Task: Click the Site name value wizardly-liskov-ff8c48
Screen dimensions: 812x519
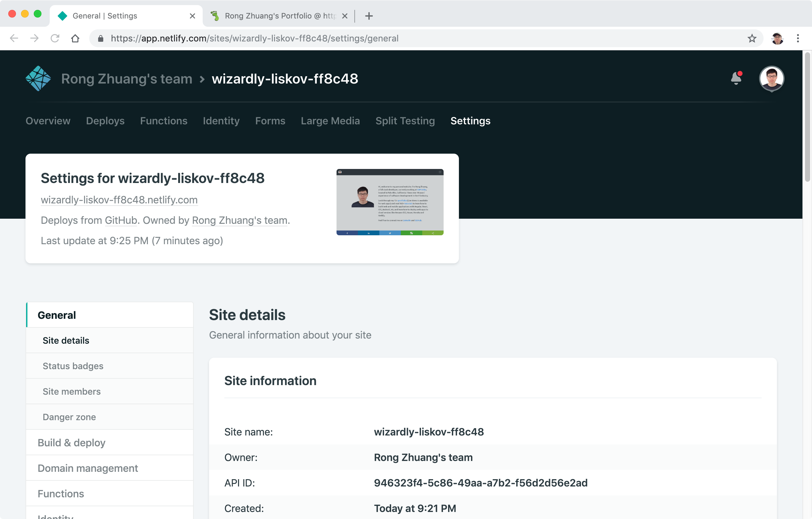Action: 429,432
